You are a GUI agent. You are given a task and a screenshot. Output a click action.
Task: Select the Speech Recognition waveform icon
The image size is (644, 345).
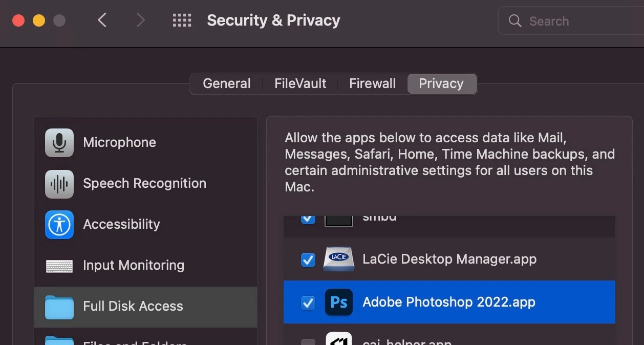pos(59,183)
